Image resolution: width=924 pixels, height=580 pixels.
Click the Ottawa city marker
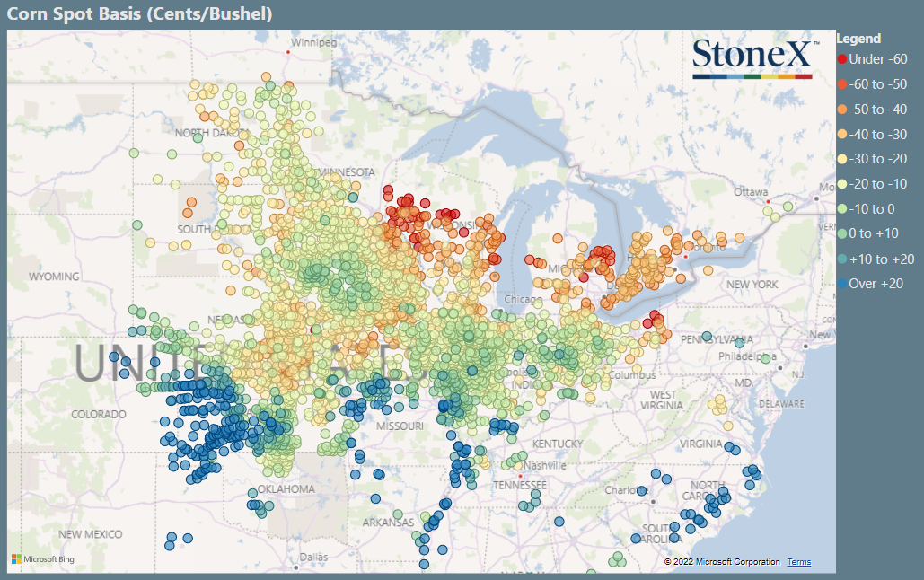tap(768, 202)
